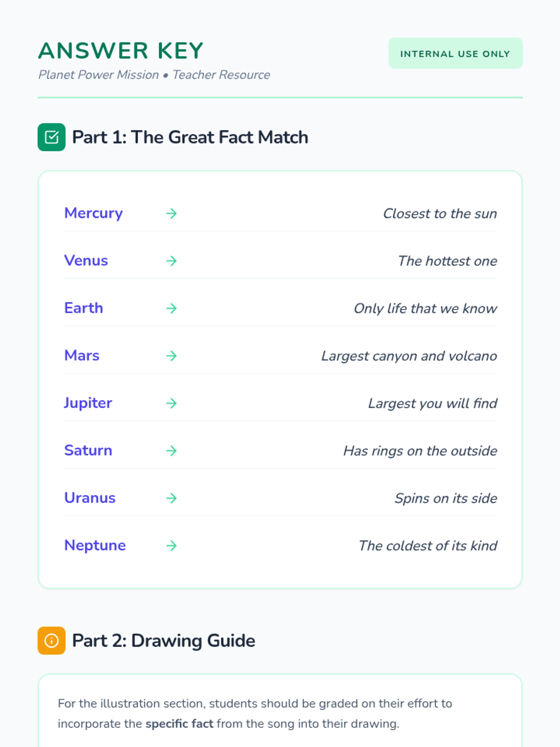Click the Answer Key title

coord(121,51)
